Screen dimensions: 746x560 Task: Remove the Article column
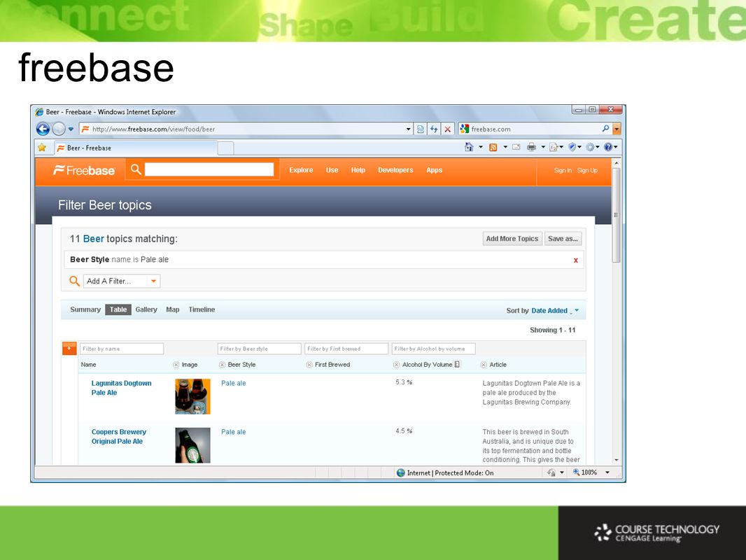point(484,365)
